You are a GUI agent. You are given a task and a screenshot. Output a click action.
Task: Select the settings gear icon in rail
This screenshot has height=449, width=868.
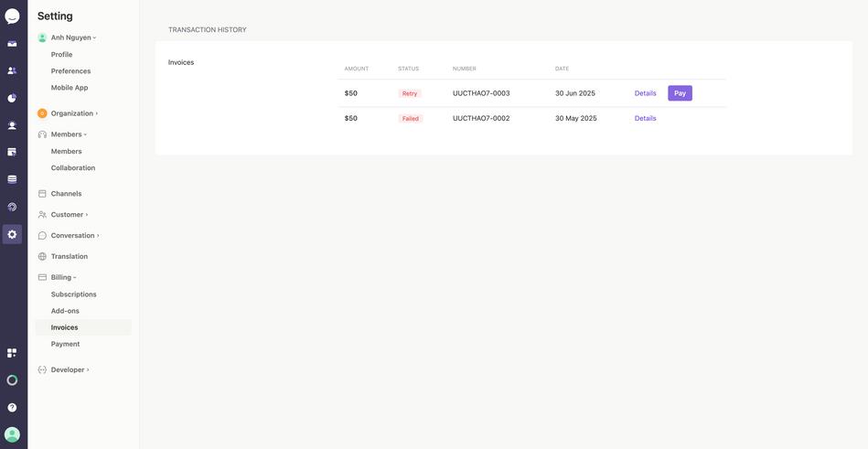(12, 234)
